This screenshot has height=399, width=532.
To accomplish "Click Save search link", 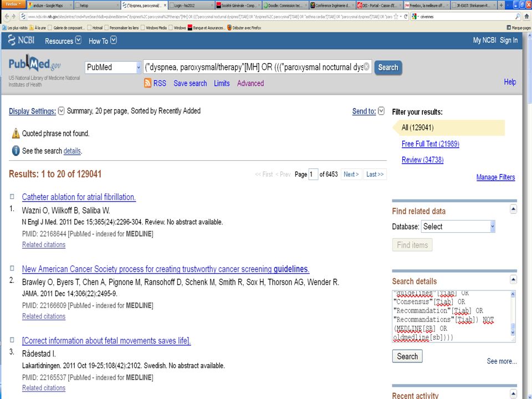I will click(x=190, y=83).
